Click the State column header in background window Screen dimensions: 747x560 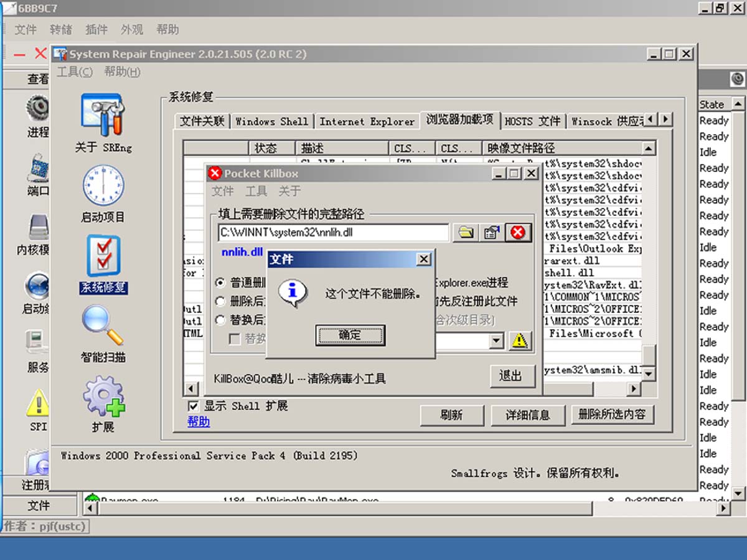pyautogui.click(x=714, y=104)
